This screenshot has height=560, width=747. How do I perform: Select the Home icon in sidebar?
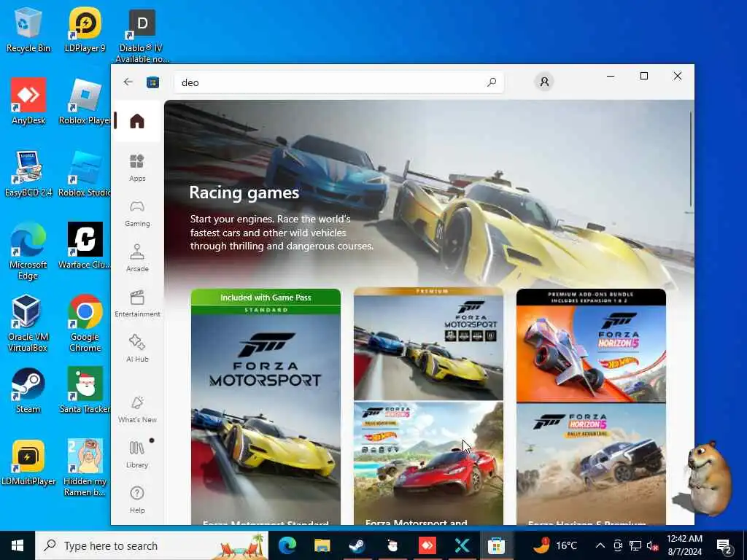[x=137, y=121]
